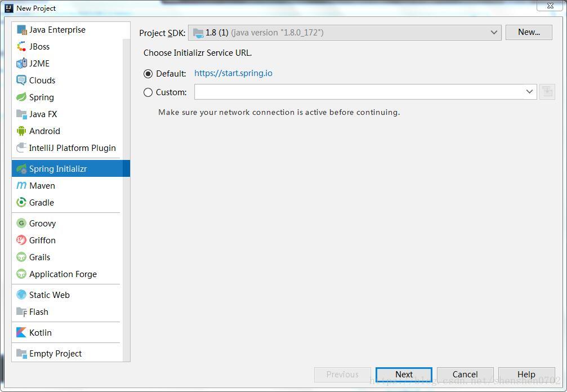567x392 pixels.
Task: Click the Grails label text
Action: 40,257
